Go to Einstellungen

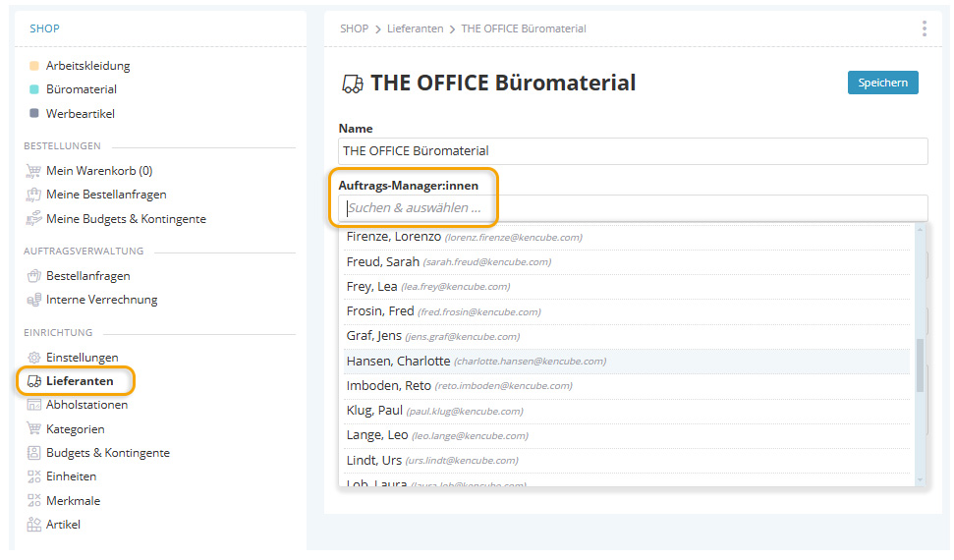click(x=83, y=358)
